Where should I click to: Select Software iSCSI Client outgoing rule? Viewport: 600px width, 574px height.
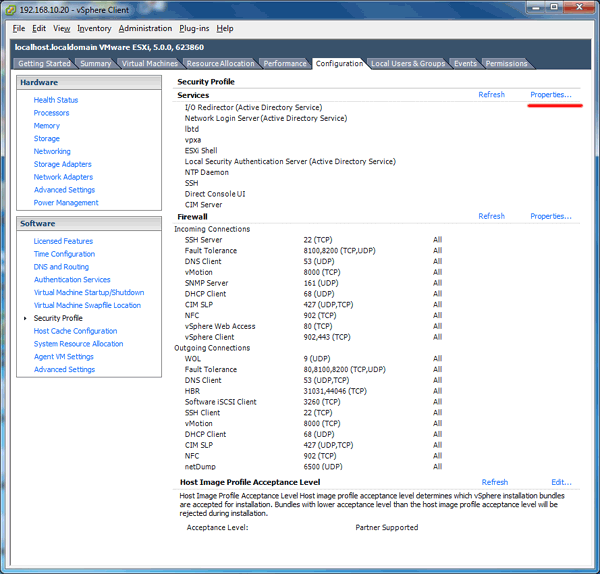(221, 402)
